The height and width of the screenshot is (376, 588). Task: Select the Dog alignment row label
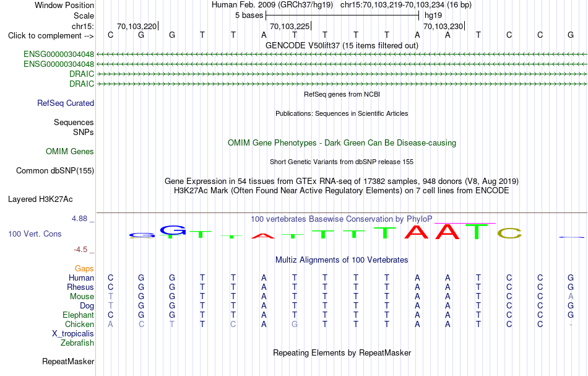87,306
